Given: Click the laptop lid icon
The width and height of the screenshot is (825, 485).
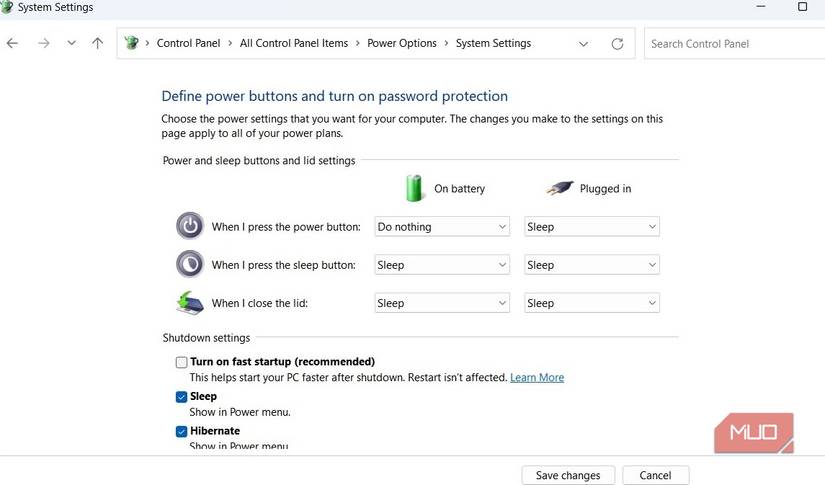Looking at the screenshot, I should pos(189,302).
